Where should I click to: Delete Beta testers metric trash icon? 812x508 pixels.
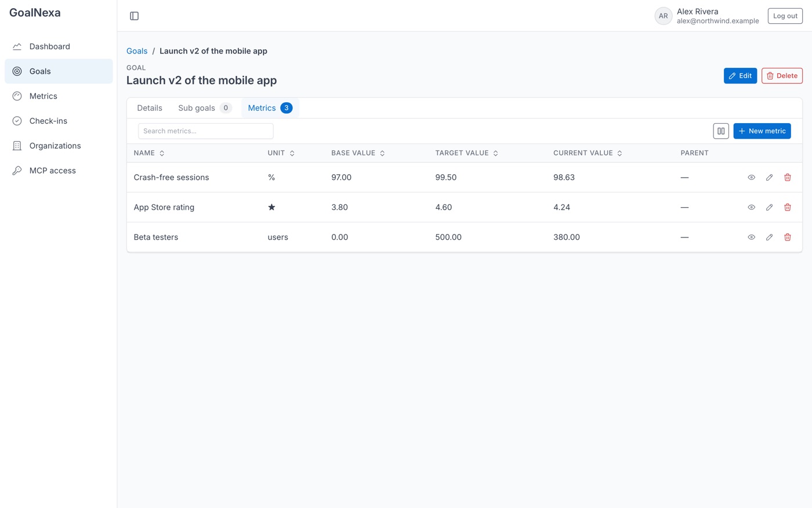[788, 237]
